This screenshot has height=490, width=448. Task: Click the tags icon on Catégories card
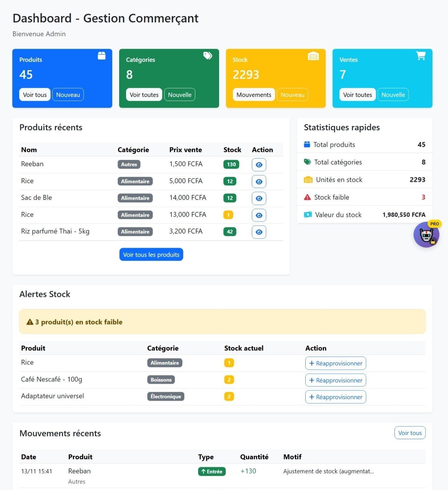tap(207, 56)
